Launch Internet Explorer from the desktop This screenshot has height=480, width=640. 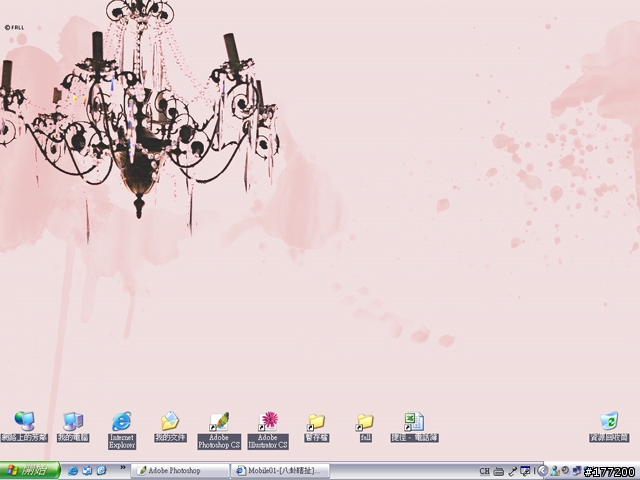pyautogui.click(x=122, y=421)
